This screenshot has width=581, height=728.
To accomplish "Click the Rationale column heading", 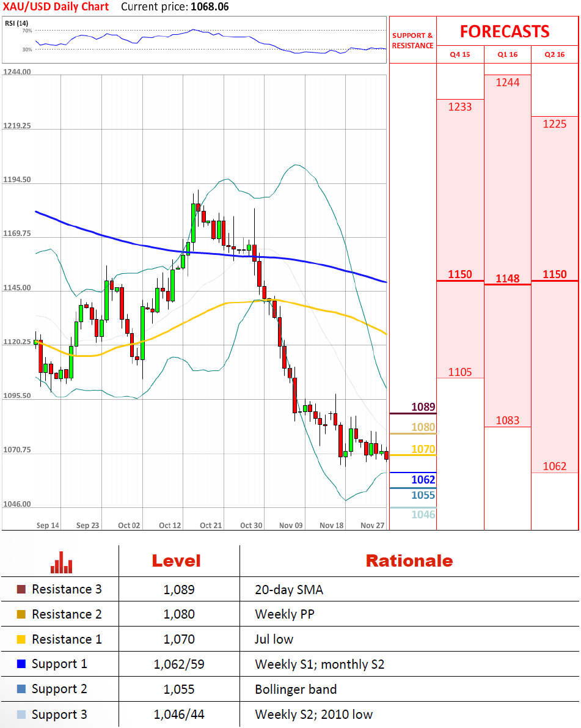I will pyautogui.click(x=409, y=561).
